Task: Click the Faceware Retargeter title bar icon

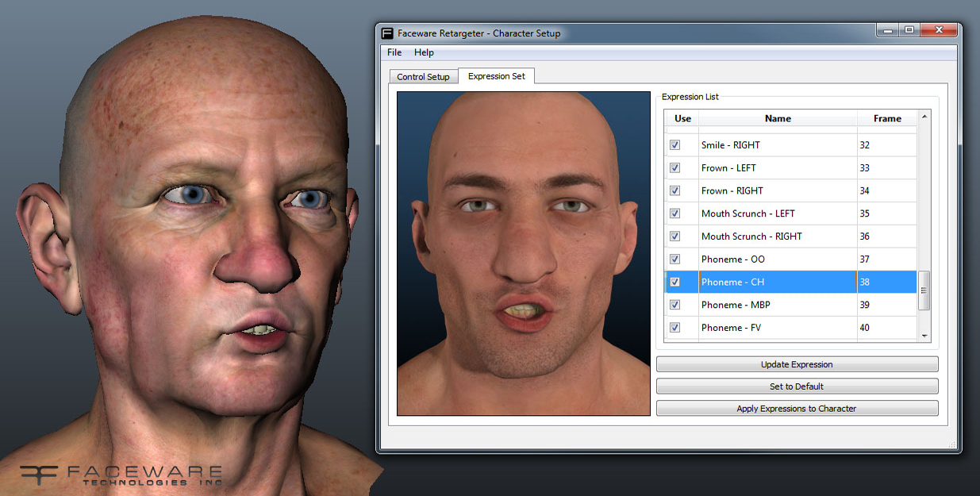Action: tap(387, 33)
